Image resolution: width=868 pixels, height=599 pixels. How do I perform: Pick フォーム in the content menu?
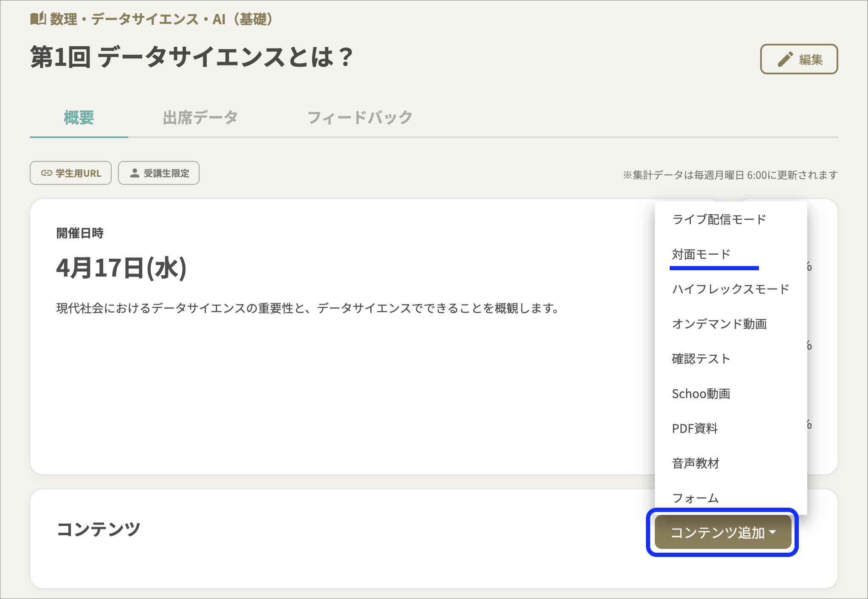pos(731,498)
